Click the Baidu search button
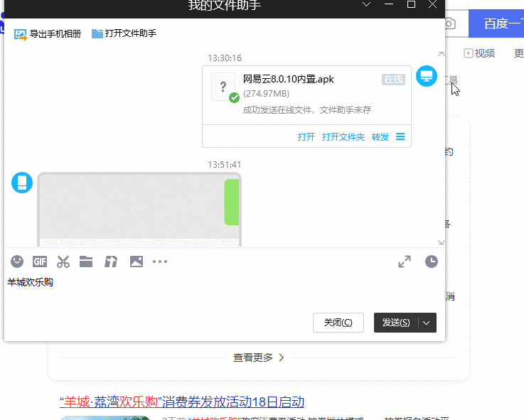This screenshot has width=524, height=420. point(496,23)
